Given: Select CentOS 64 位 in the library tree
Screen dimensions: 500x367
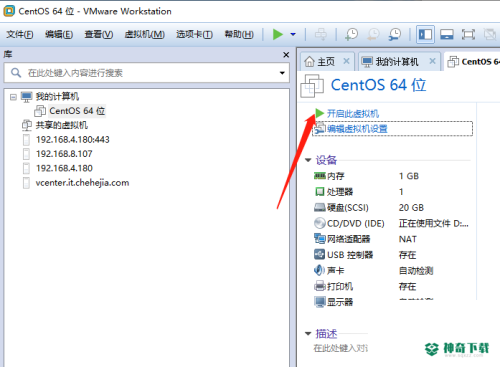Looking at the screenshot, I should 77,111.
